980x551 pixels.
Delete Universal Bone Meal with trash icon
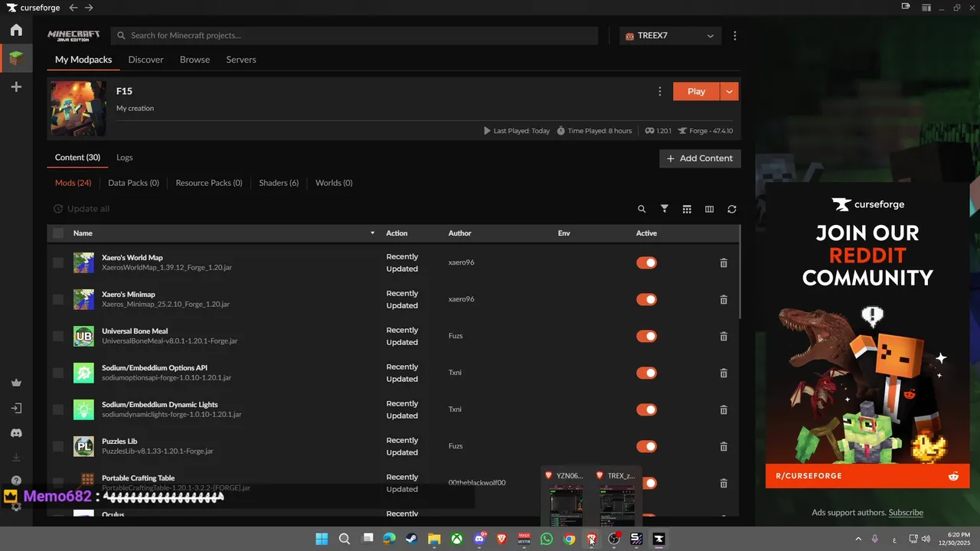coord(724,336)
